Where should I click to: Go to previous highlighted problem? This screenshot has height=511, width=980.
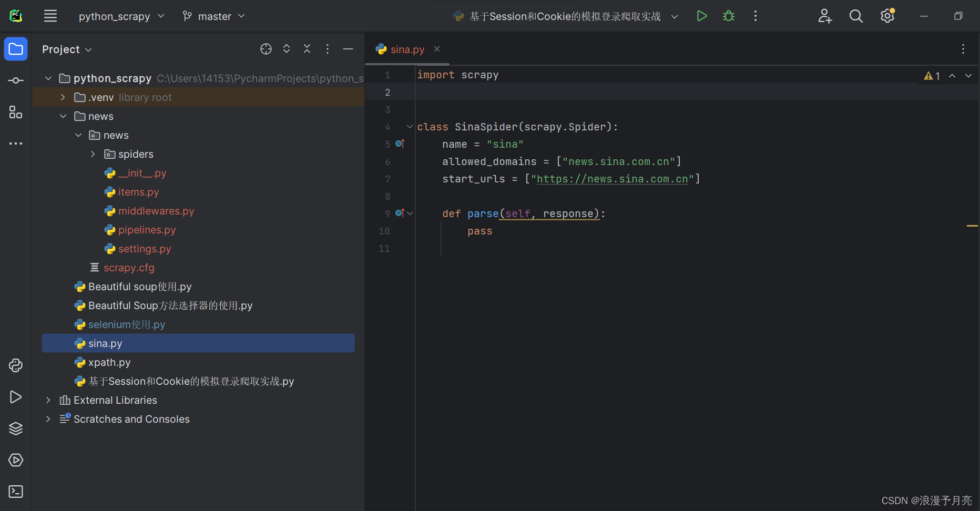pos(952,76)
